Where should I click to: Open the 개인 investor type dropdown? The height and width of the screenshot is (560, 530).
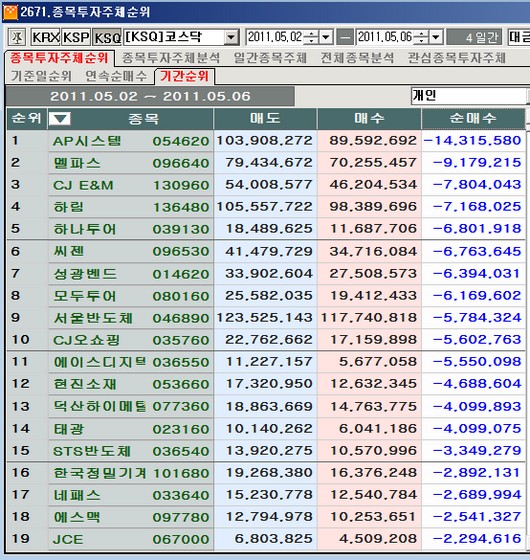click(470, 96)
